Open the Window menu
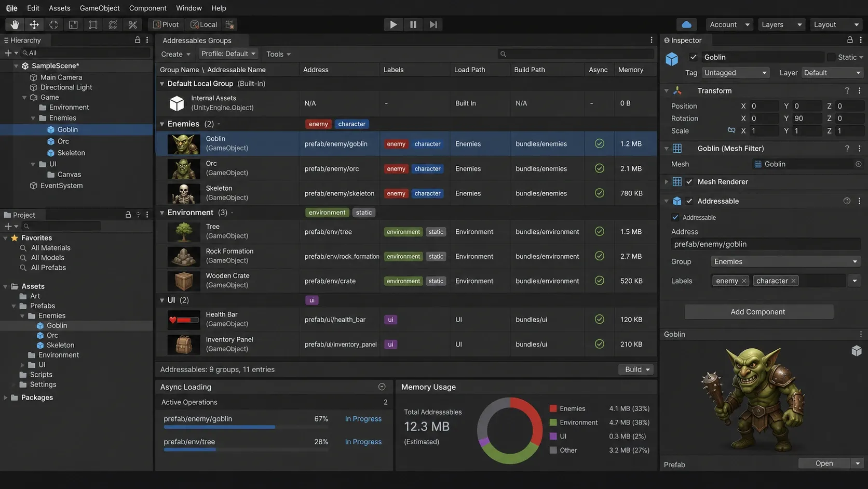The height and width of the screenshot is (489, 868). point(189,8)
